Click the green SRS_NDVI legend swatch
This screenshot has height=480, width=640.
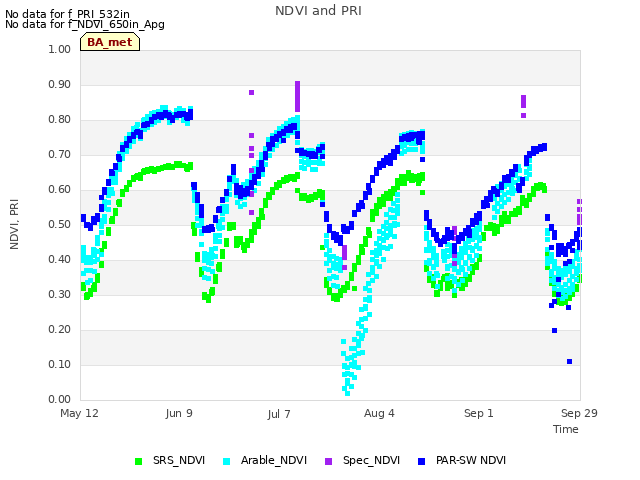pyautogui.click(x=138, y=461)
